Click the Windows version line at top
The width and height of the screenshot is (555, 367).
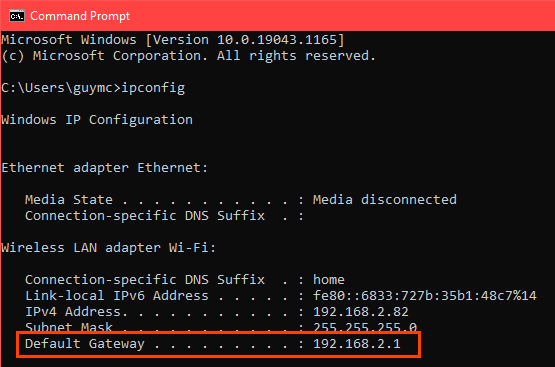[173, 40]
